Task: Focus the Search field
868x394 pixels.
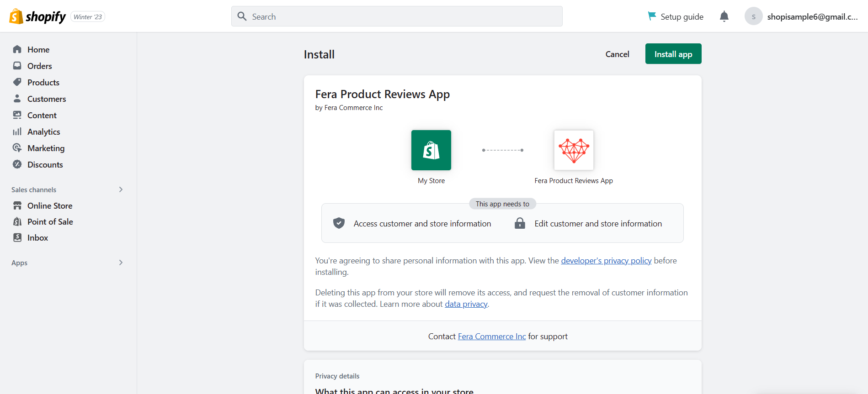Action: (397, 16)
